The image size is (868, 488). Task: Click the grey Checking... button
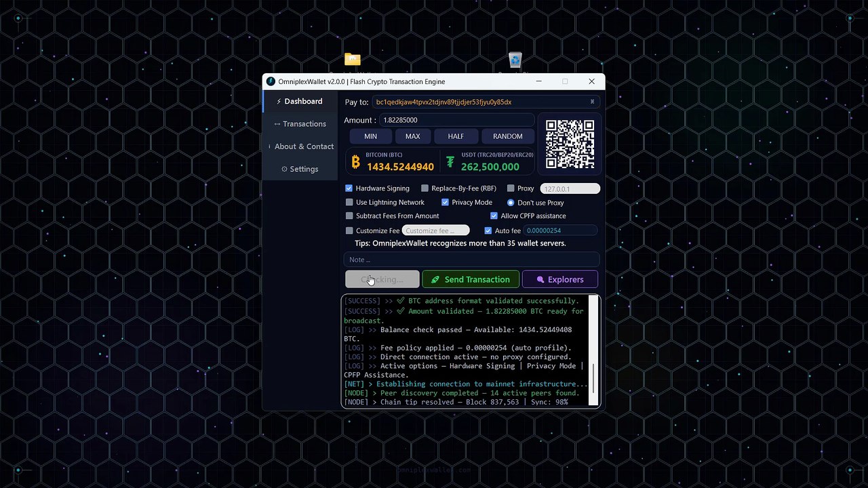click(x=382, y=279)
